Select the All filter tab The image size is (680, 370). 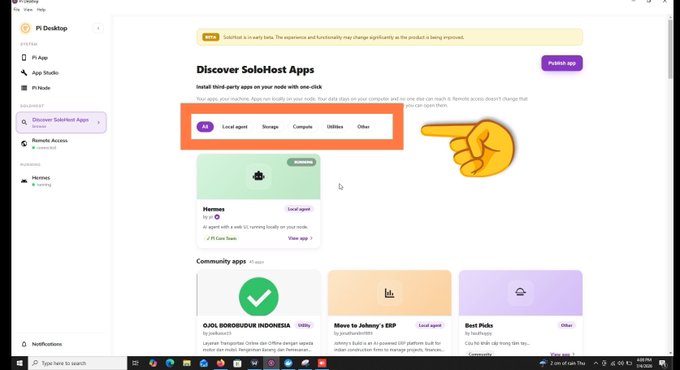click(205, 127)
